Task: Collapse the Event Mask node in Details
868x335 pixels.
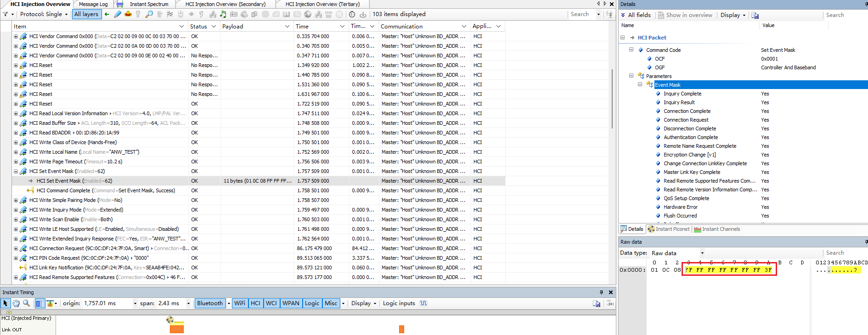Action: pyautogui.click(x=640, y=84)
